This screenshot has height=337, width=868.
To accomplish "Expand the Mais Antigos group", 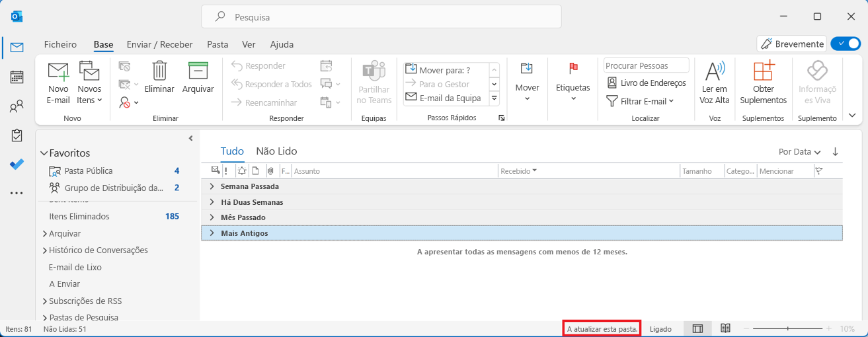I will pyautogui.click(x=212, y=233).
